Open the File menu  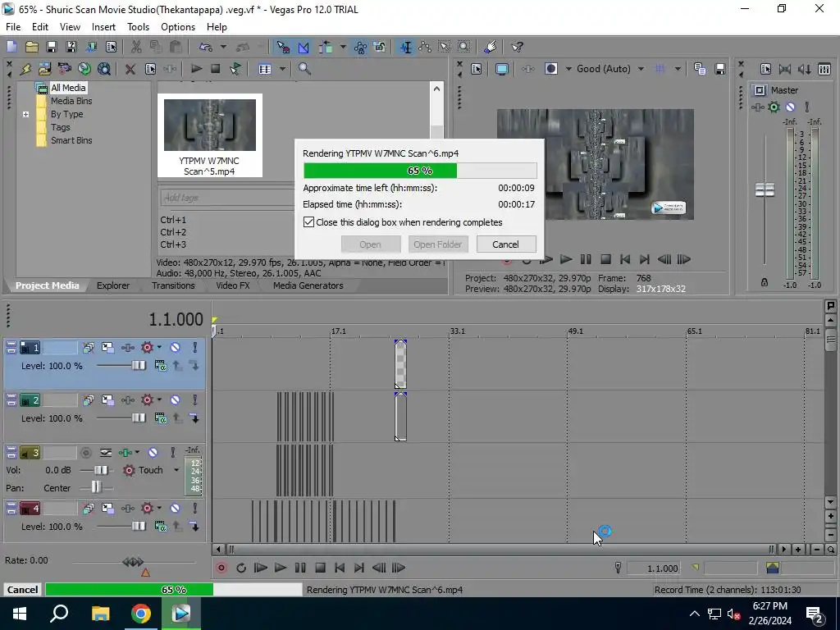pos(13,27)
